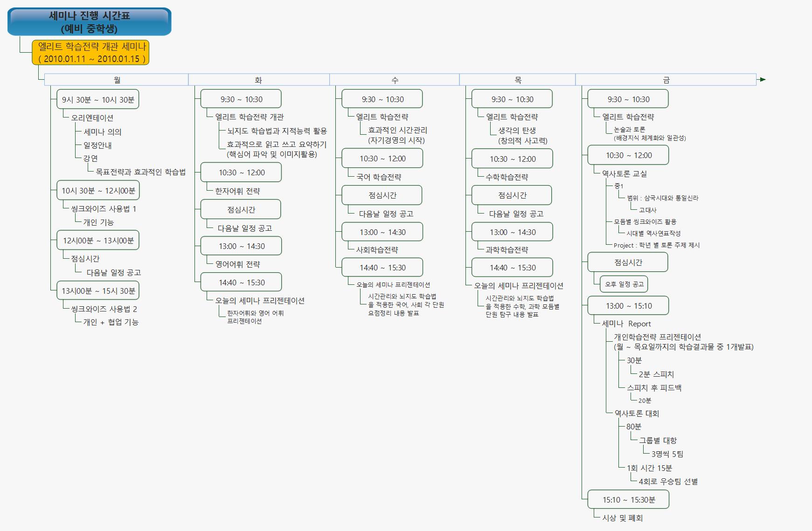Screen dimensions: 812x531
Task: Select the 수학학습전략 node
Action: click(x=507, y=177)
